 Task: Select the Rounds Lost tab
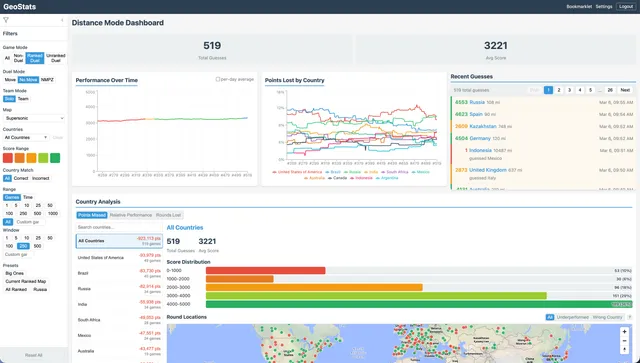(x=168, y=215)
